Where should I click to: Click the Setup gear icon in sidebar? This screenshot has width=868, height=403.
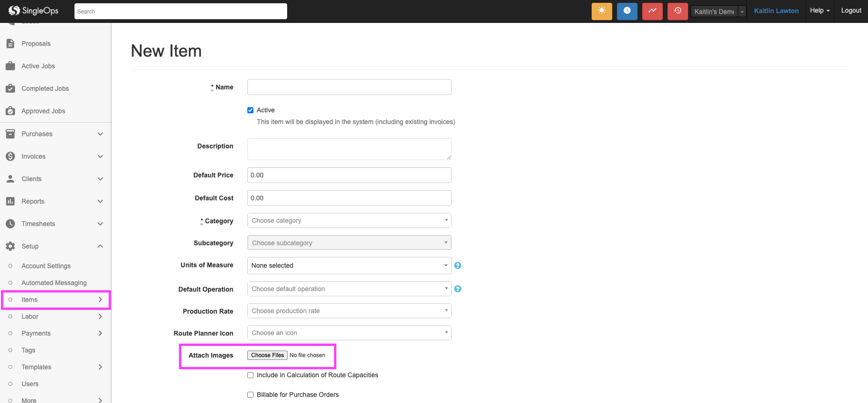[x=10, y=246]
